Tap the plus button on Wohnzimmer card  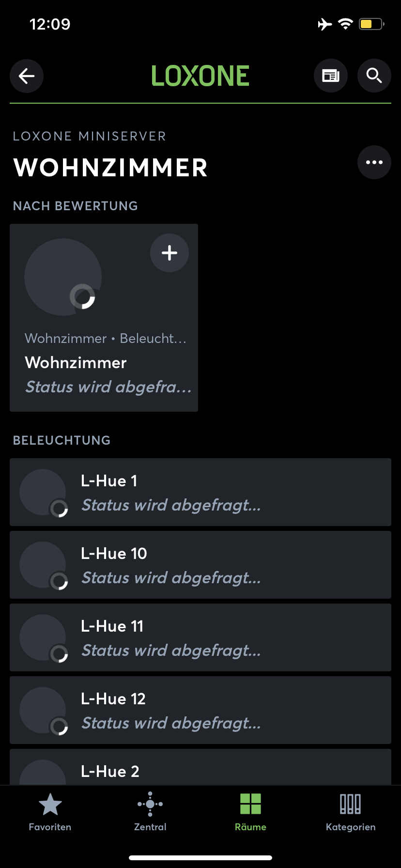tap(170, 253)
